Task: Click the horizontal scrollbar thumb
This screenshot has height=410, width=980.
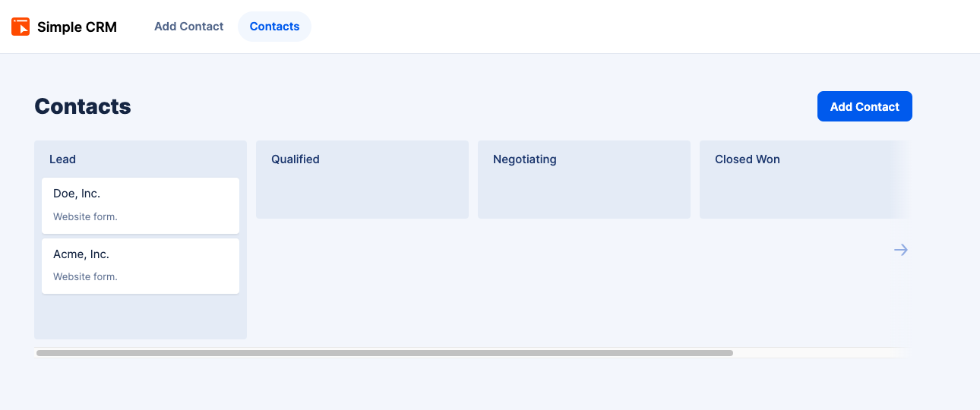Action: tap(384, 353)
